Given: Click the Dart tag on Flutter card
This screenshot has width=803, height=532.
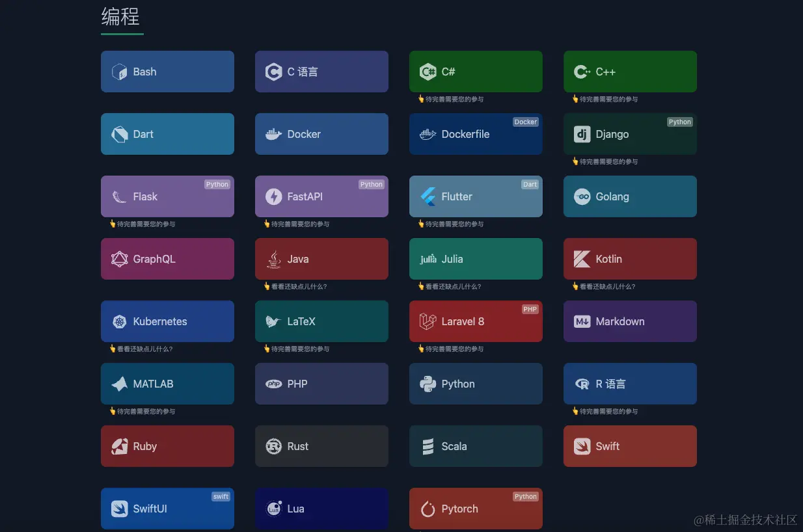Looking at the screenshot, I should pyautogui.click(x=530, y=184).
